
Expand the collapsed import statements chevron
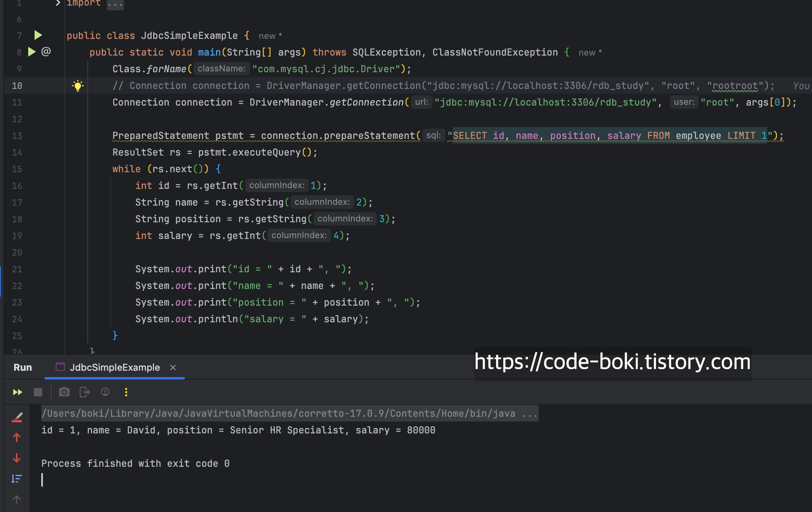[58, 3]
